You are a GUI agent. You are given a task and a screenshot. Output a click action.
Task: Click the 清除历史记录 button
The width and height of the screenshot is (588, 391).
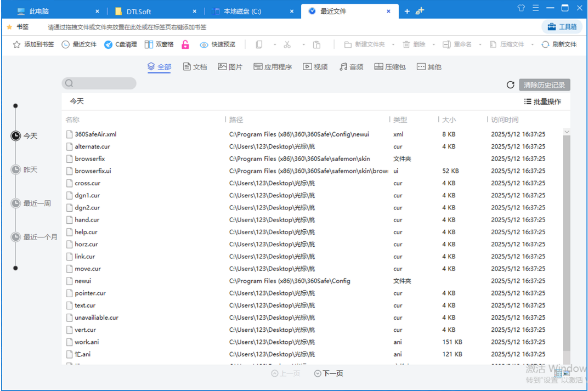pos(544,85)
